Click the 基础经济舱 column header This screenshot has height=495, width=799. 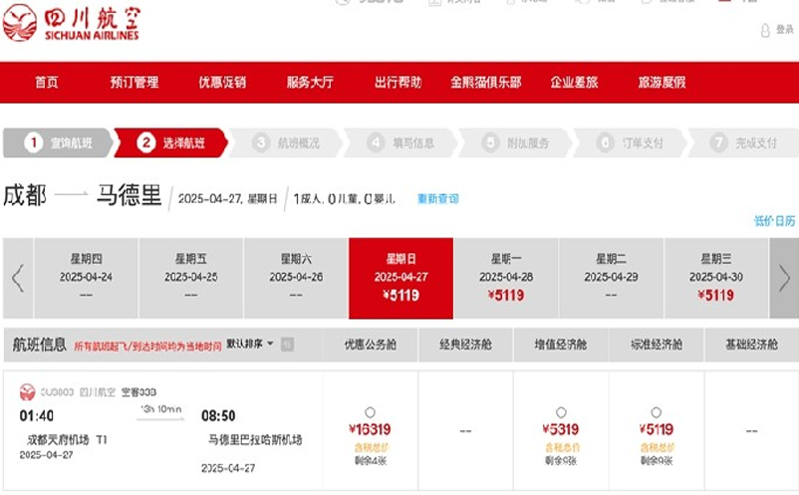point(752,345)
